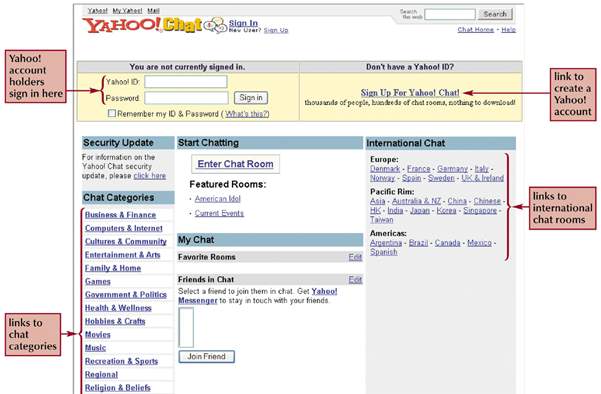Go to the Chat Home link
Viewport: 601px width, 394px height.
click(475, 30)
